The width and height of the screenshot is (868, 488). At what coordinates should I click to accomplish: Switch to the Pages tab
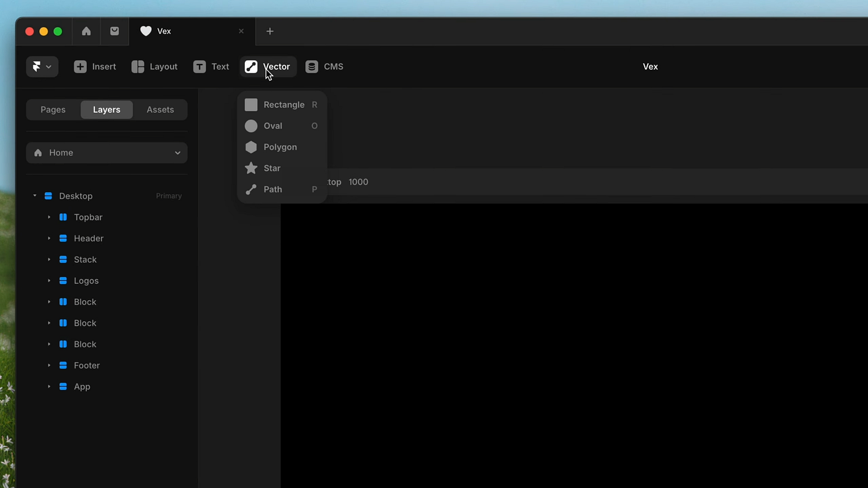[x=53, y=109]
